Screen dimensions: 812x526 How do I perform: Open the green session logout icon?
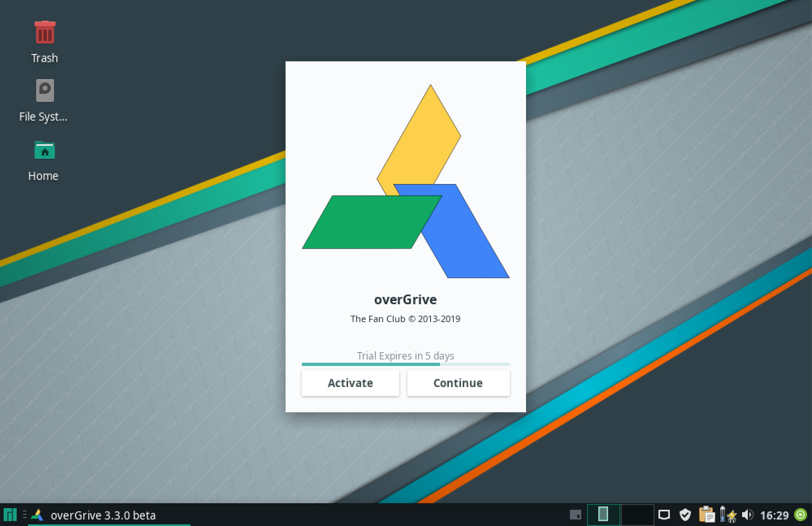pyautogui.click(x=801, y=515)
